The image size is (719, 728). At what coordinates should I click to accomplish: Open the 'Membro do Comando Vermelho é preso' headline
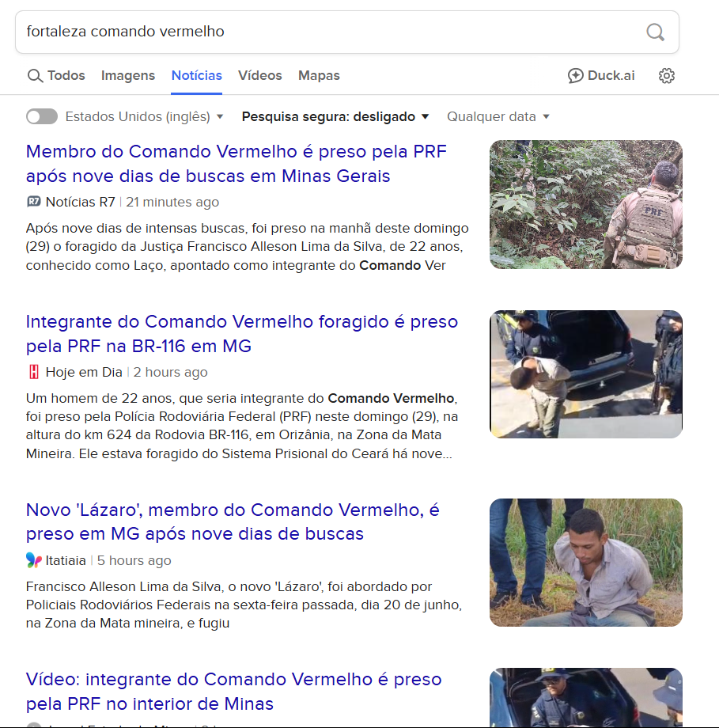(237, 164)
